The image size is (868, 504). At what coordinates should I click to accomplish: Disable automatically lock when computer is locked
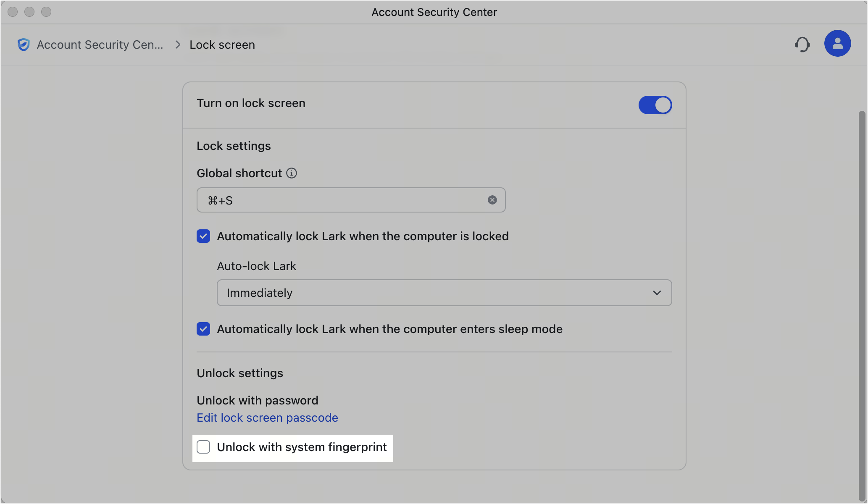[203, 236]
